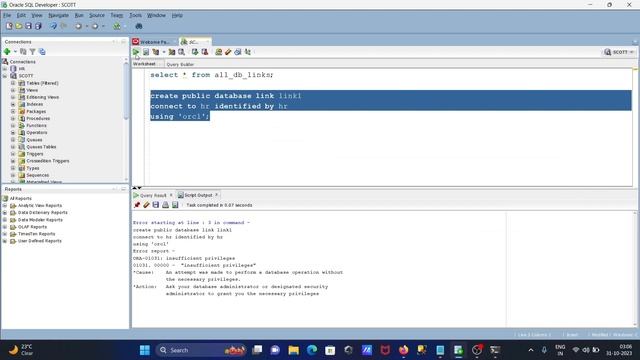Select the Script Output tab
This screenshot has height=360, width=640.
[x=198, y=195]
